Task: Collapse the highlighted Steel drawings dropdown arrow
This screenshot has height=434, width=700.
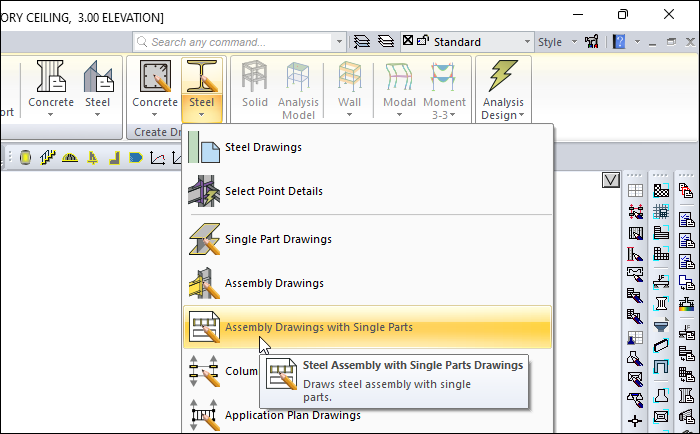Action: pyautogui.click(x=201, y=115)
